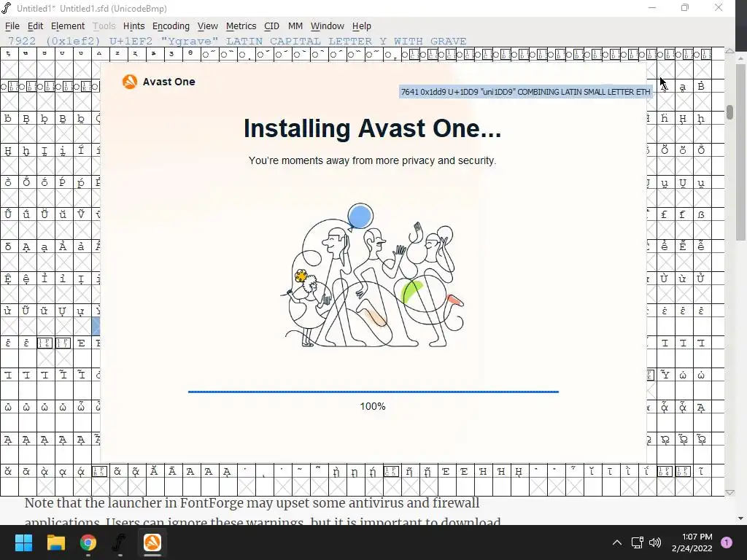
Task: Open the clock showing 1:07 PM
Action: click(692, 542)
